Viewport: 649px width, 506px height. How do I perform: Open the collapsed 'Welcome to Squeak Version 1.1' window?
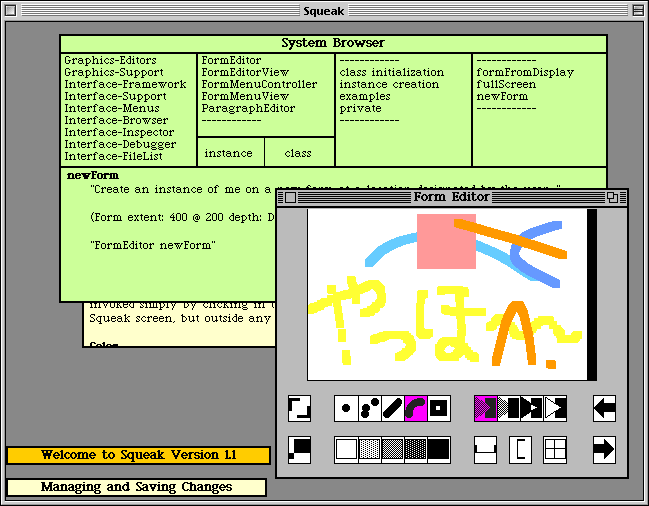[139, 455]
